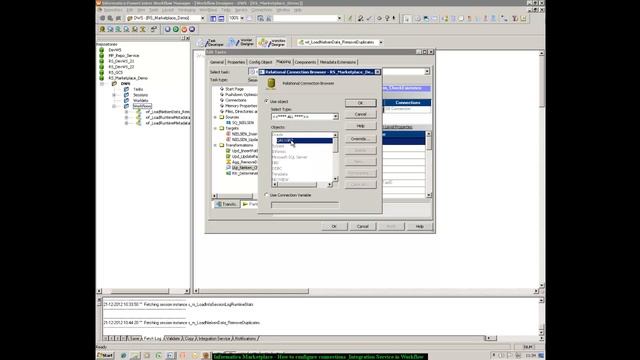Click the Transformations view tab at tree bottom
This screenshot has height=360, width=640.
pos(227,204)
